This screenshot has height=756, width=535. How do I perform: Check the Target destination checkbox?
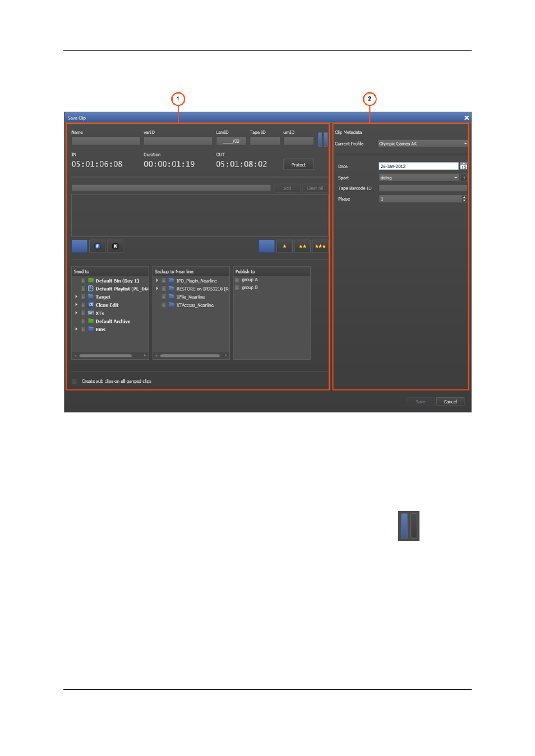coord(83,297)
